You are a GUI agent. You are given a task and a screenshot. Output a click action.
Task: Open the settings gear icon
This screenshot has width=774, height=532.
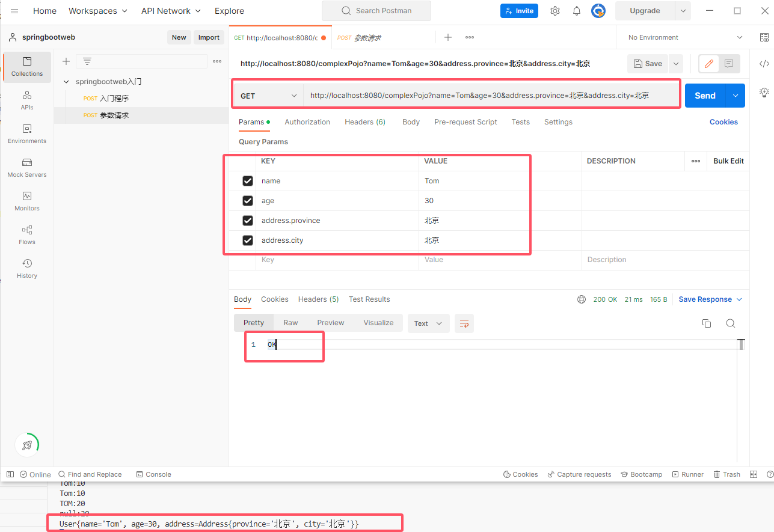click(x=555, y=11)
